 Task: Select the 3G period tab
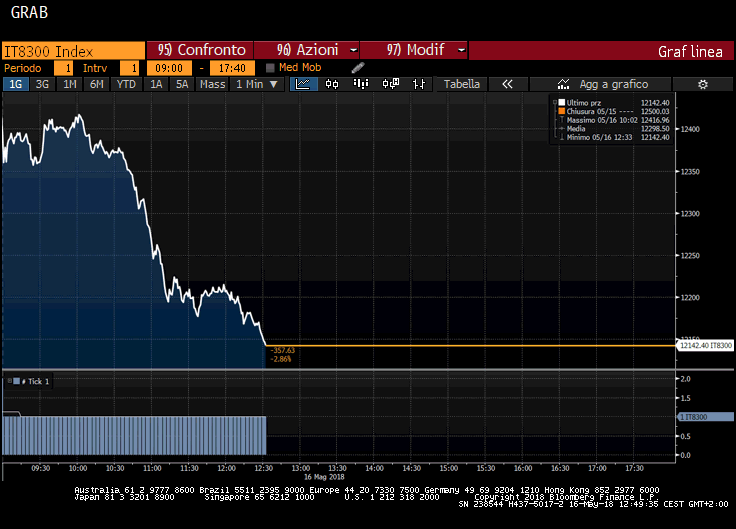42,84
